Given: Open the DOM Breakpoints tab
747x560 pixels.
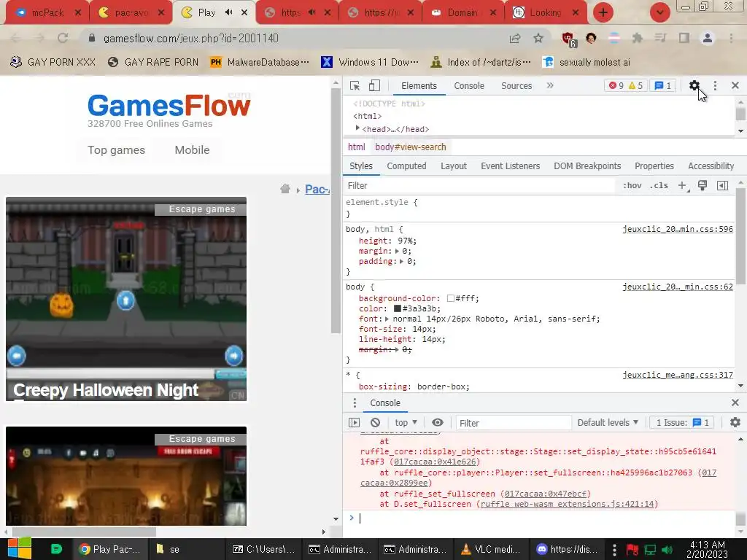Looking at the screenshot, I should pyautogui.click(x=587, y=166).
